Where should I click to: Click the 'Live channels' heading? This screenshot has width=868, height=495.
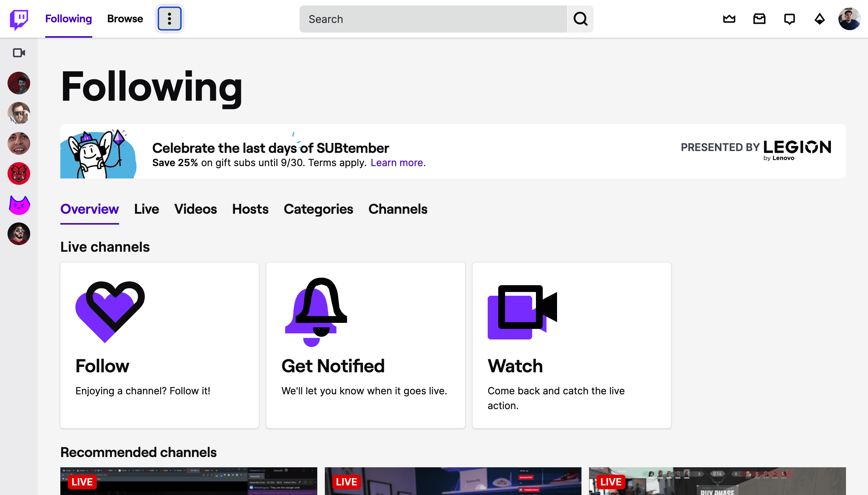pyautogui.click(x=105, y=247)
